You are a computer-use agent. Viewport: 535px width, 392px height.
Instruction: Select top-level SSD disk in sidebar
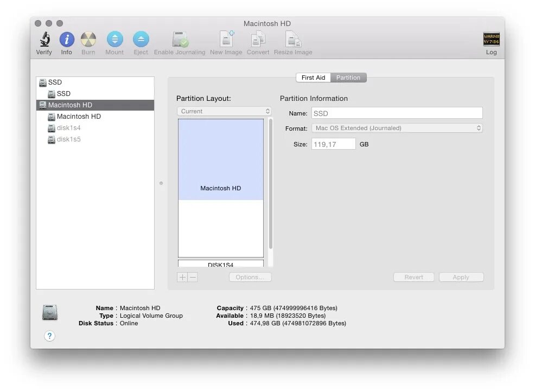point(95,82)
